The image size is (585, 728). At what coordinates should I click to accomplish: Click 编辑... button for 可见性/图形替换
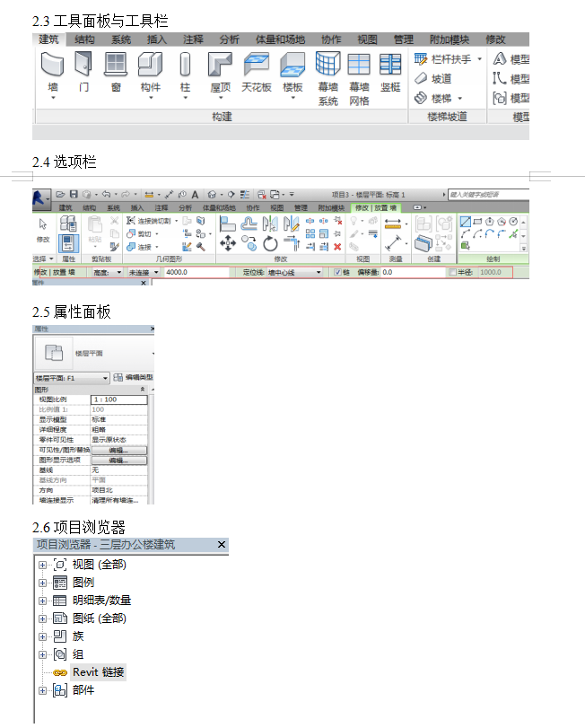[x=118, y=450]
